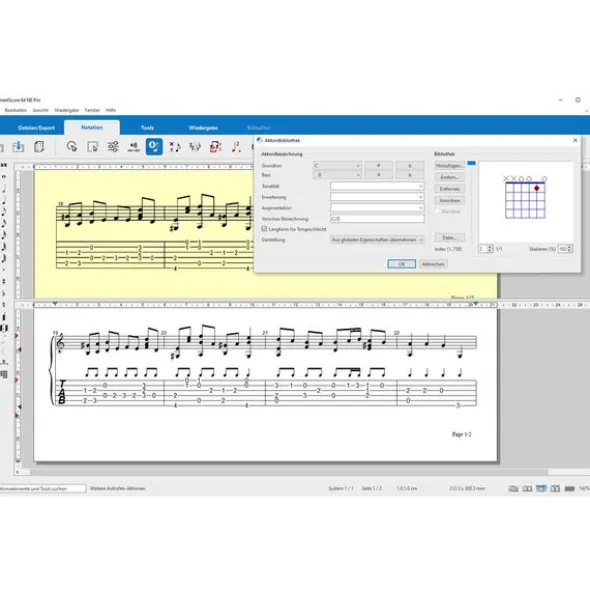Click the flat button next to Grundton
This screenshot has width=590, height=591.
click(x=410, y=165)
